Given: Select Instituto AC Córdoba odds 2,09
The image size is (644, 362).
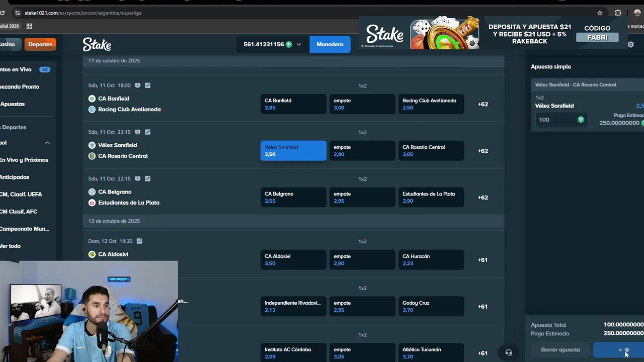Looking at the screenshot, I should tap(293, 353).
